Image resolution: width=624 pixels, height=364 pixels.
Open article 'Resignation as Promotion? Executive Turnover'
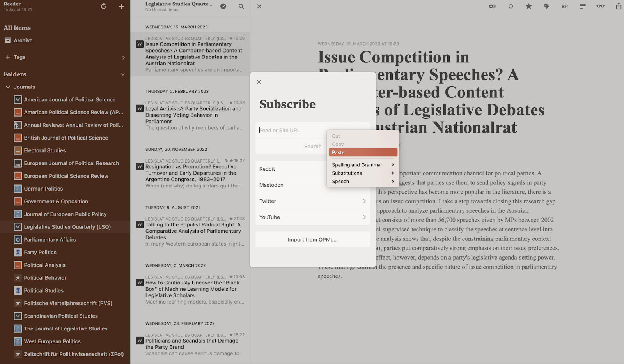tap(190, 173)
